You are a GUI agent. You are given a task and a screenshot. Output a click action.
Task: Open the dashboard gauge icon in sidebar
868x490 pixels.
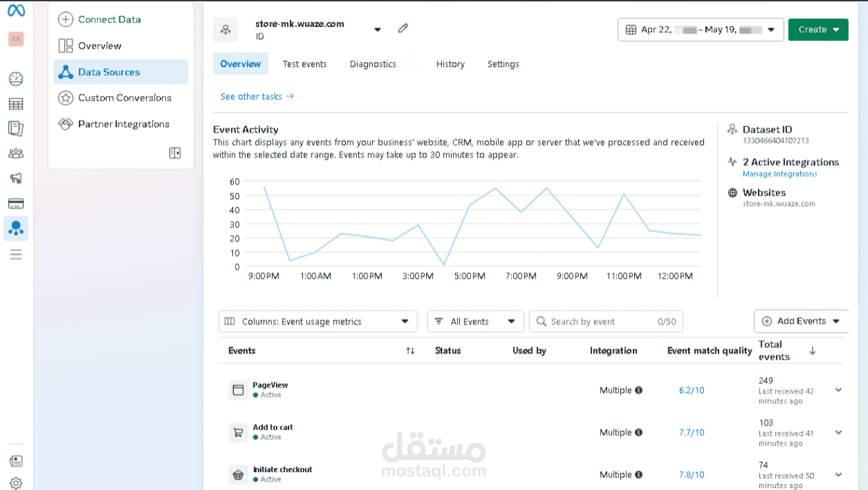[16, 79]
